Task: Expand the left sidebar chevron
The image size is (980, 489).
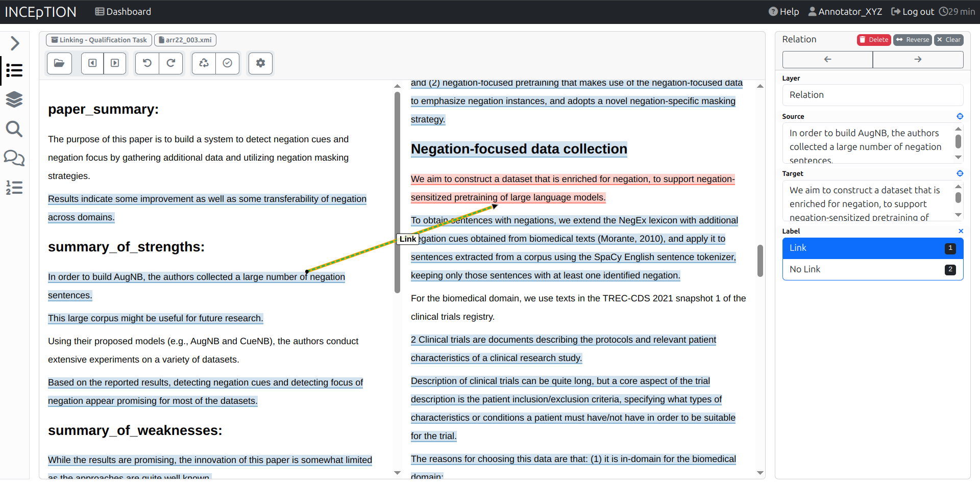Action: click(15, 43)
